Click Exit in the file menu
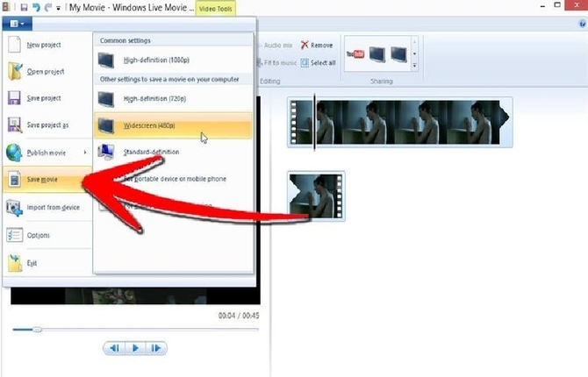This screenshot has height=377, width=588. (32, 262)
